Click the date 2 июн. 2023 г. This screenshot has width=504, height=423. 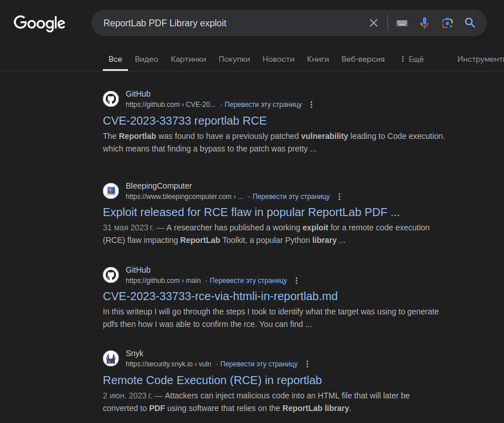(x=127, y=396)
